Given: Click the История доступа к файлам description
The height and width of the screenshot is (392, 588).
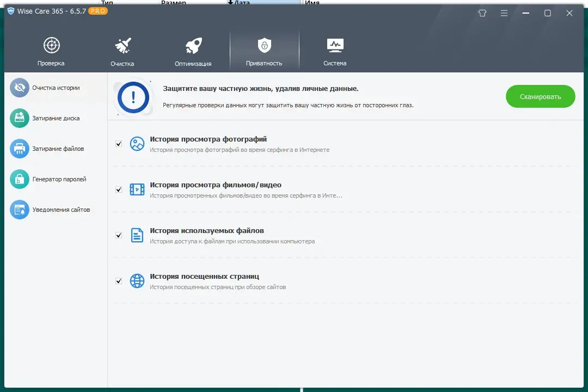Looking at the screenshot, I should click(x=232, y=241).
